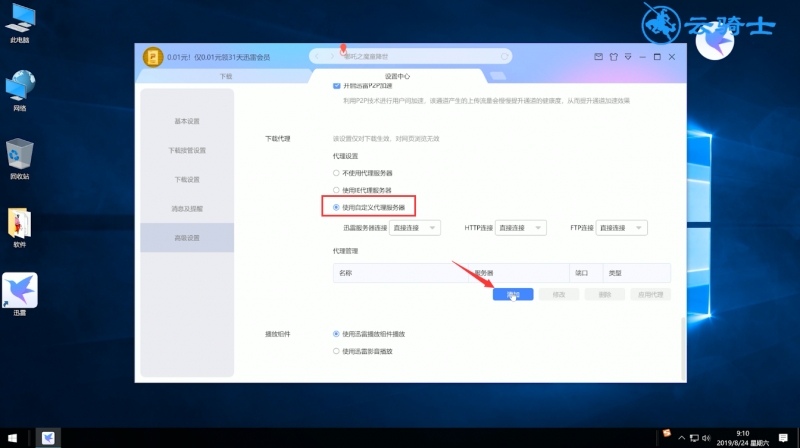Open the mail messages icon in title bar
The width and height of the screenshot is (800, 448).
point(598,57)
